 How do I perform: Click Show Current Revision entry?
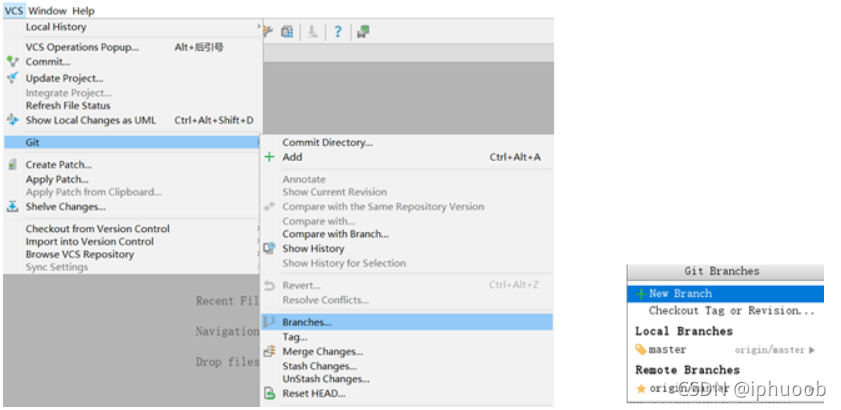tap(335, 192)
